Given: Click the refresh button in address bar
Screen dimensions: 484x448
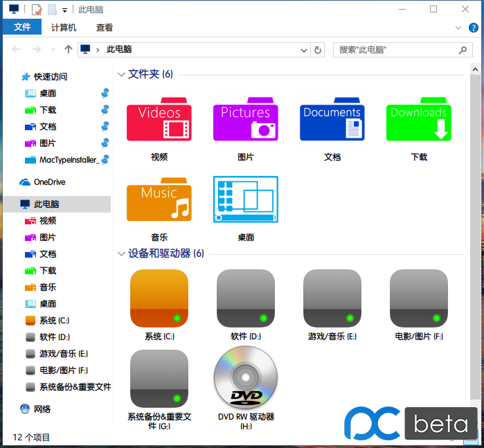Looking at the screenshot, I should (x=318, y=50).
